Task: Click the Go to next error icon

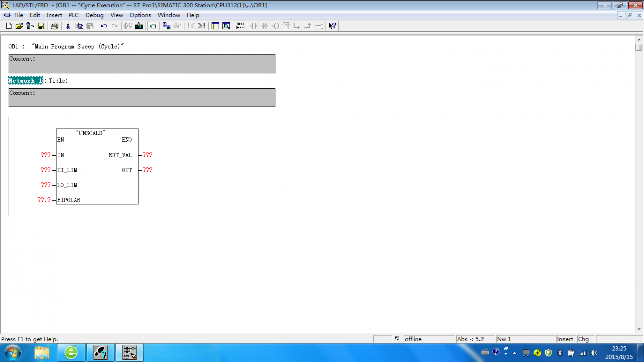Action: coord(201,26)
